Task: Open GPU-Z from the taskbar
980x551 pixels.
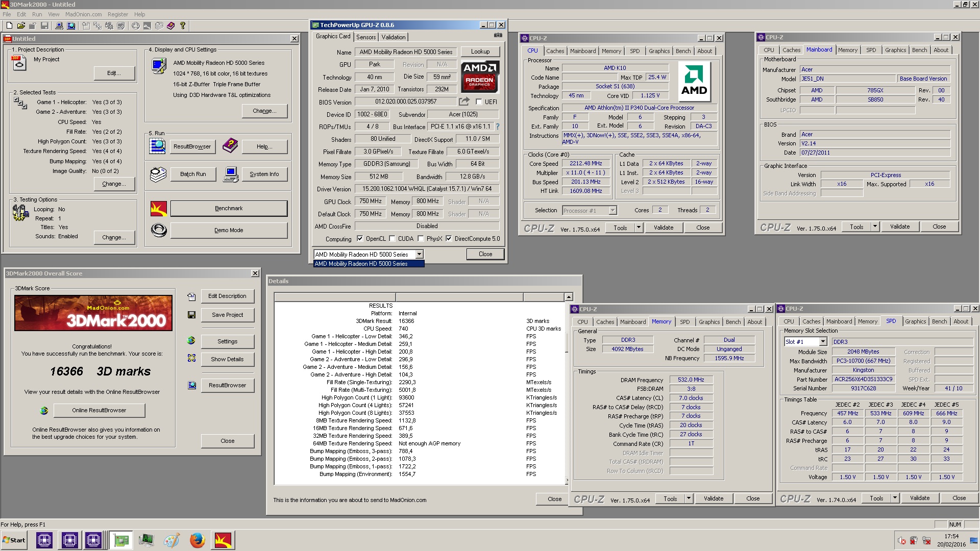Action: pos(121,540)
